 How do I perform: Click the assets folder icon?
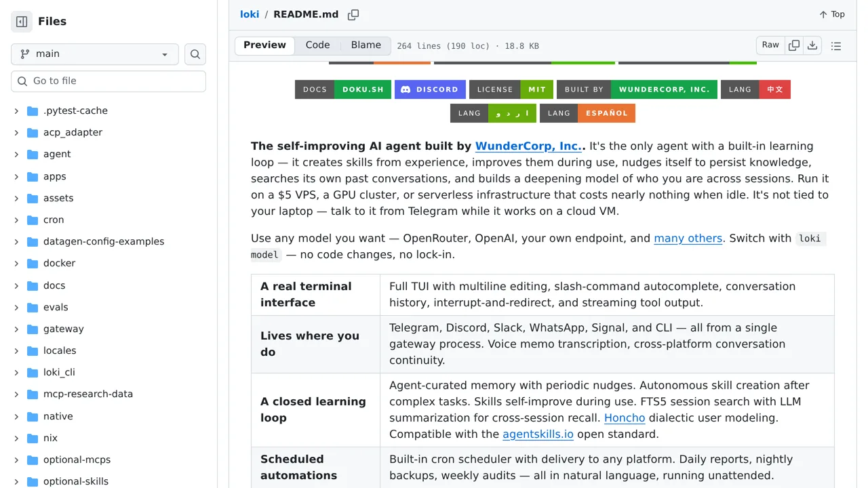pyautogui.click(x=33, y=198)
